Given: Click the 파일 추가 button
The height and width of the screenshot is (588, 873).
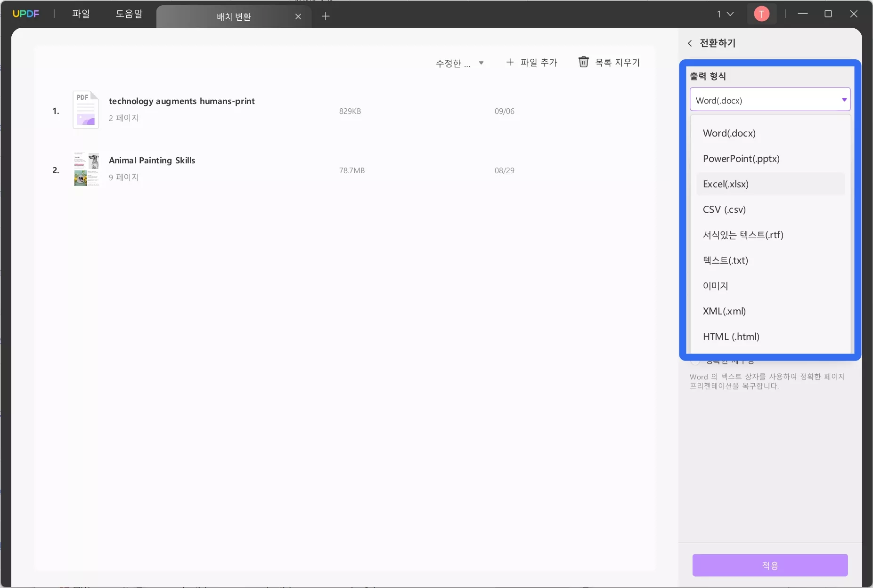Looking at the screenshot, I should point(531,62).
